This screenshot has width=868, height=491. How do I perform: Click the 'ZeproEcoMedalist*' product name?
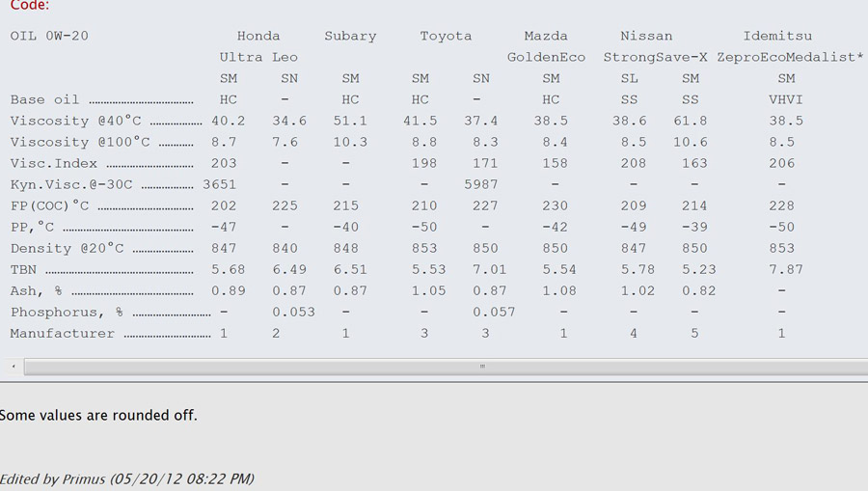pyautogui.click(x=791, y=57)
